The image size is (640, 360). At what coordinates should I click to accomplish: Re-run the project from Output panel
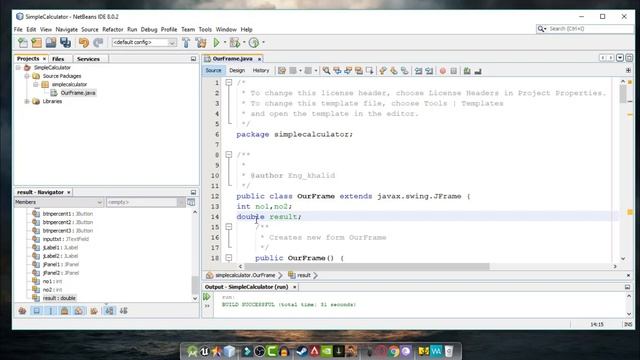207,297
